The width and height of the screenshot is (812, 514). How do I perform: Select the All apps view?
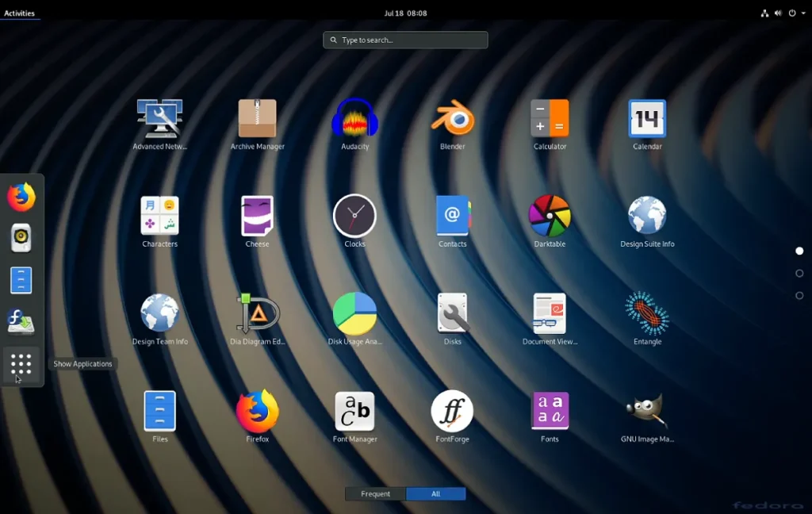coord(435,494)
